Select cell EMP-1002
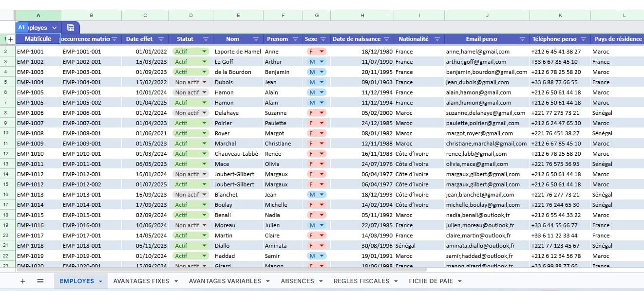This screenshot has height=291, width=644. pyautogui.click(x=38, y=62)
